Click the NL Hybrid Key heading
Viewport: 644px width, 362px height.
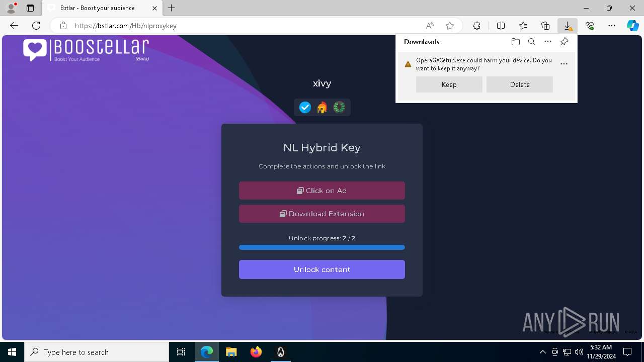(x=322, y=148)
